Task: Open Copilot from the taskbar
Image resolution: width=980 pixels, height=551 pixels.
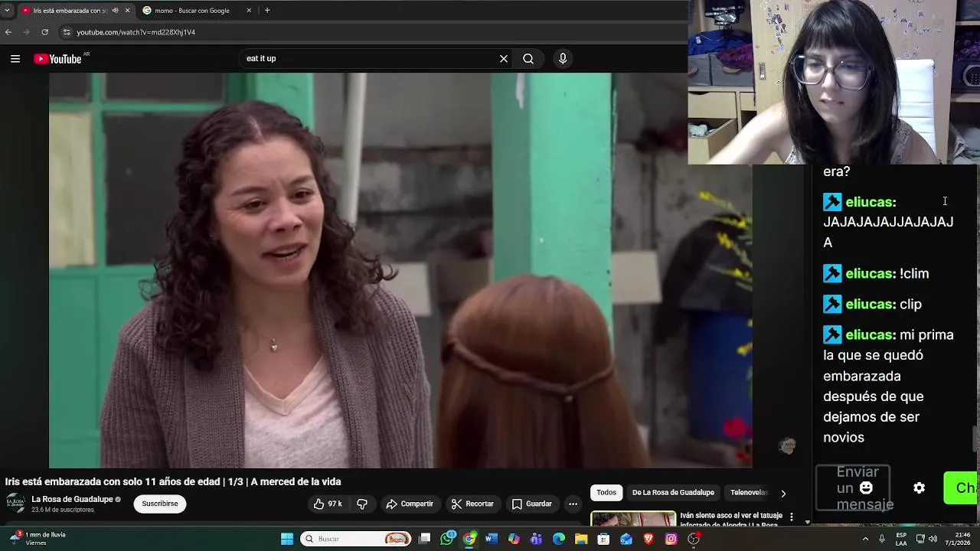Action: click(x=514, y=539)
